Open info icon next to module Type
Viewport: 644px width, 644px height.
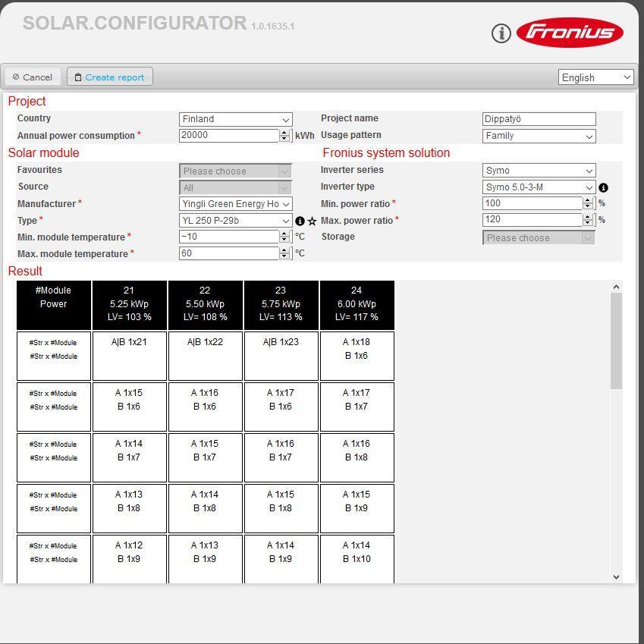(x=300, y=221)
